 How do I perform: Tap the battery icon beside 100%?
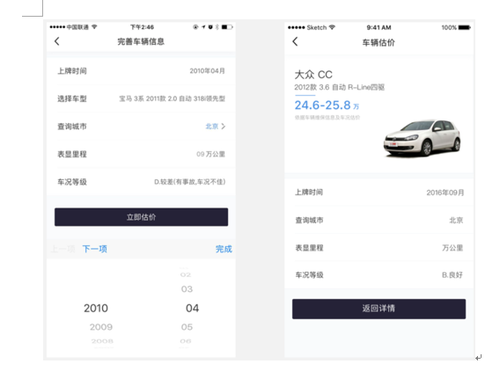(x=464, y=27)
